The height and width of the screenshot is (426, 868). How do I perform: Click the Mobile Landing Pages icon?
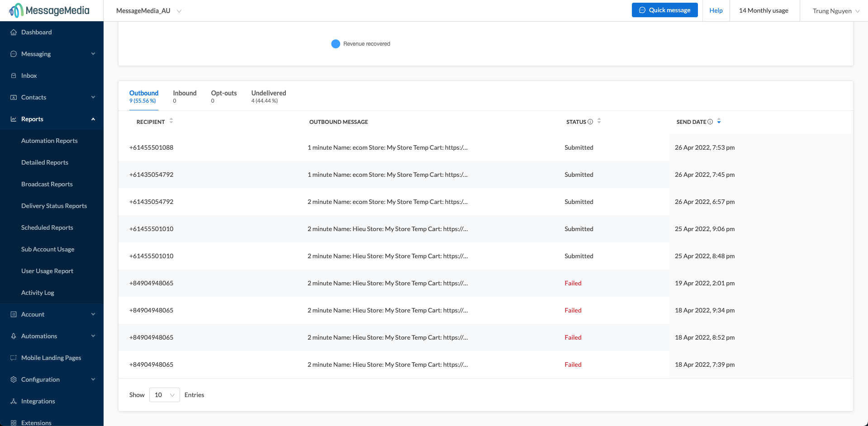(14, 358)
